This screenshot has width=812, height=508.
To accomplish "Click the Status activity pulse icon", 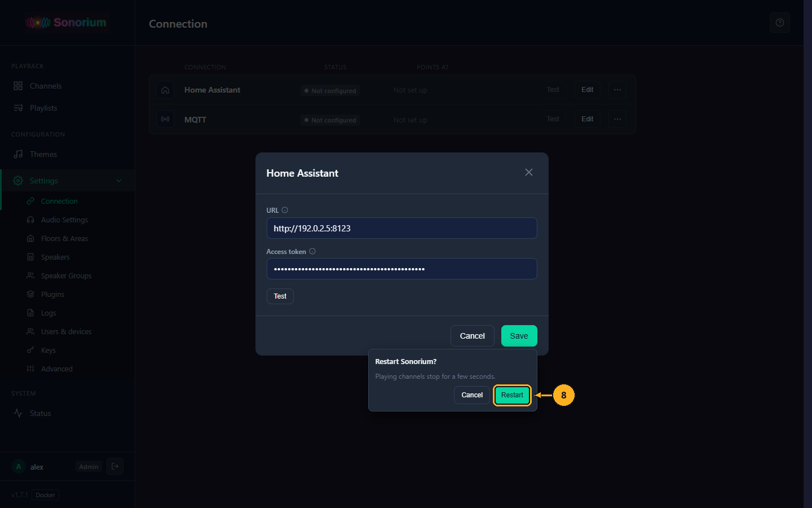I will [18, 413].
